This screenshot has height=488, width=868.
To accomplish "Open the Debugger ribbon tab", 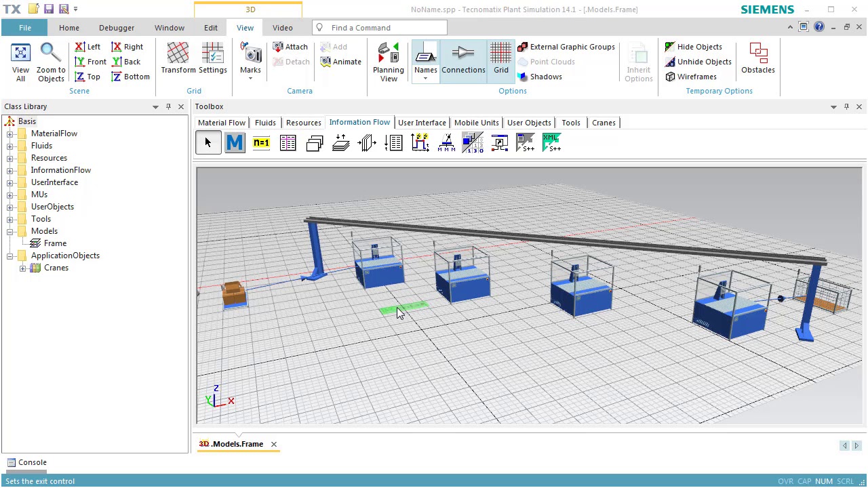I will tap(117, 28).
